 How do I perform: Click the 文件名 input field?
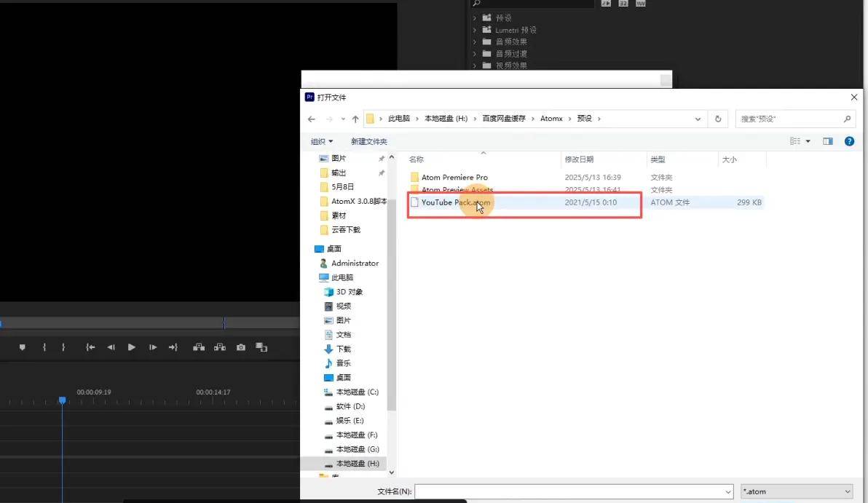tap(573, 491)
